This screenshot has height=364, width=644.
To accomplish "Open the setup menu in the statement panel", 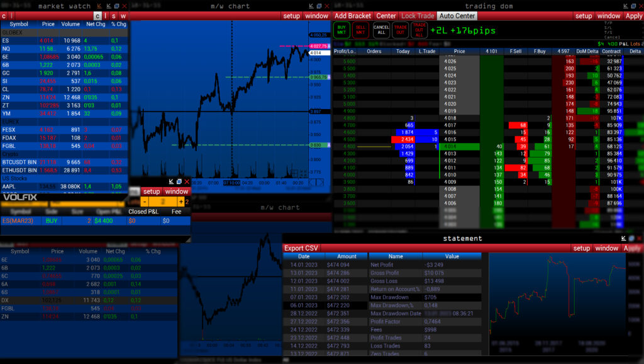I will pyautogui.click(x=581, y=248).
